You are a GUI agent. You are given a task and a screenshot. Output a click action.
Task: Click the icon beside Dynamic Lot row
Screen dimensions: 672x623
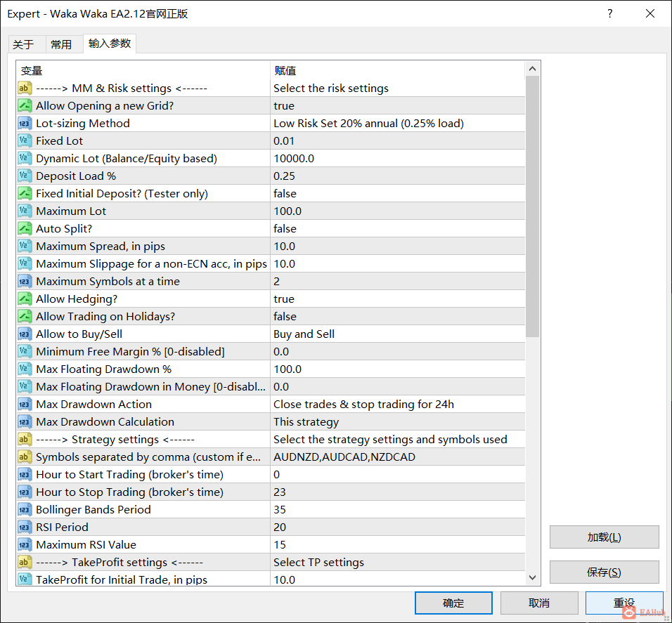(x=25, y=159)
